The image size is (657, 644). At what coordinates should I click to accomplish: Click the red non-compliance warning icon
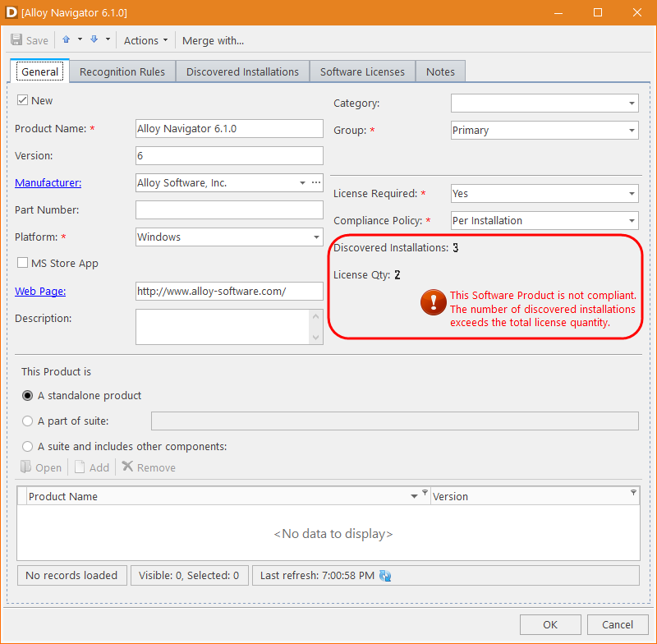(434, 302)
